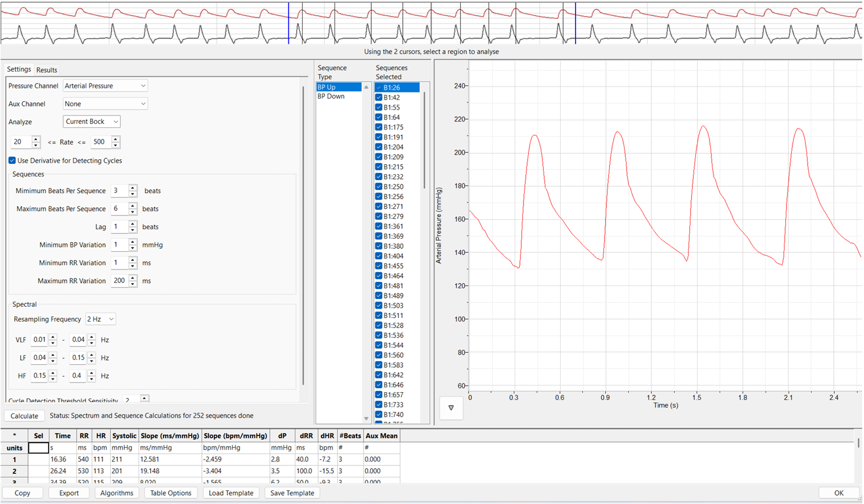Select sequence B1:26 in the list
Image resolution: width=864 pixels, height=504 pixels.
[397, 88]
